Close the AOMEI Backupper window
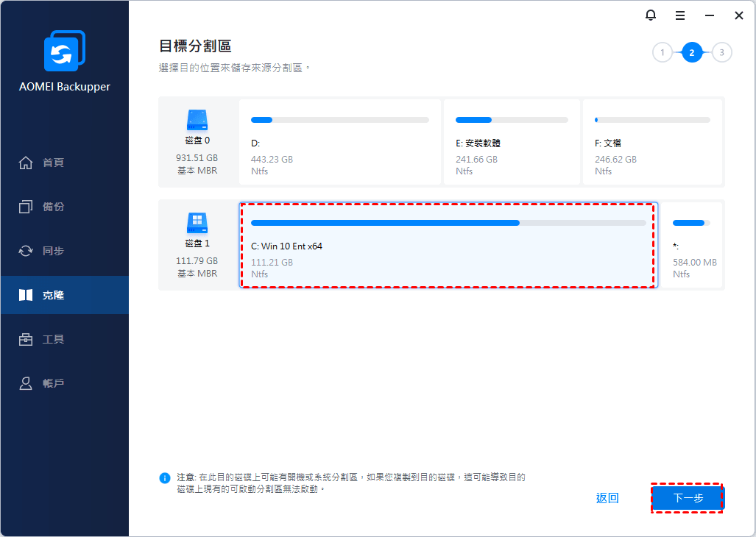The height and width of the screenshot is (537, 756). point(738,16)
